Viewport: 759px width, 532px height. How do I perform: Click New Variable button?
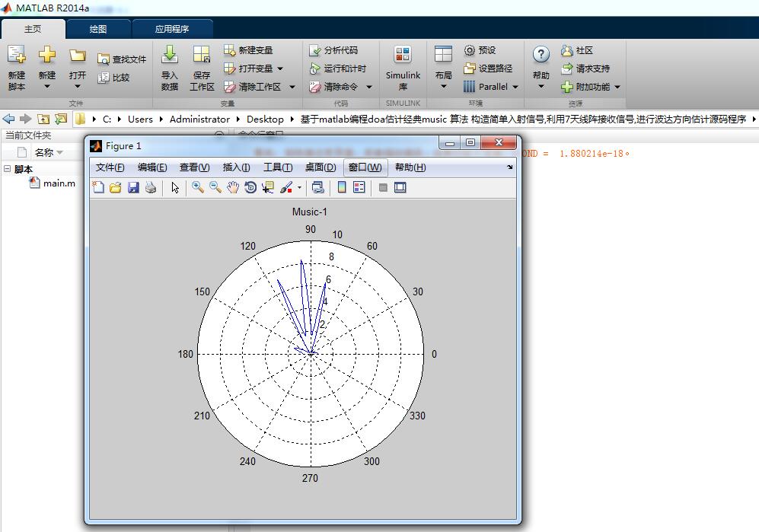click(x=248, y=50)
